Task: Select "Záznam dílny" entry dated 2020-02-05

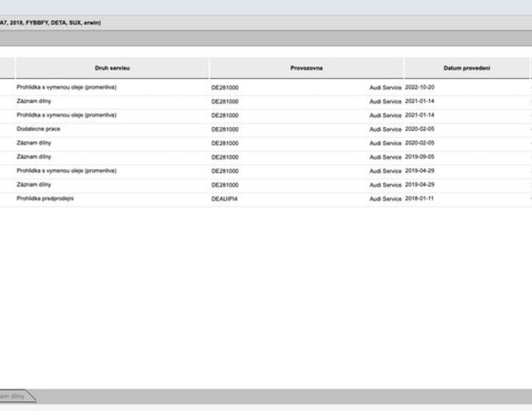Action: pos(34,142)
